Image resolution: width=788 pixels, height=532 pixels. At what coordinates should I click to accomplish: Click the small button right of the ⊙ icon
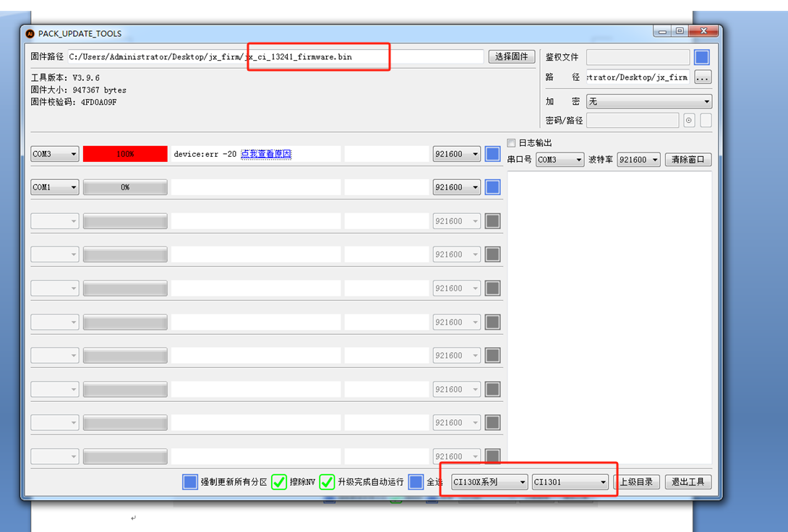click(705, 120)
